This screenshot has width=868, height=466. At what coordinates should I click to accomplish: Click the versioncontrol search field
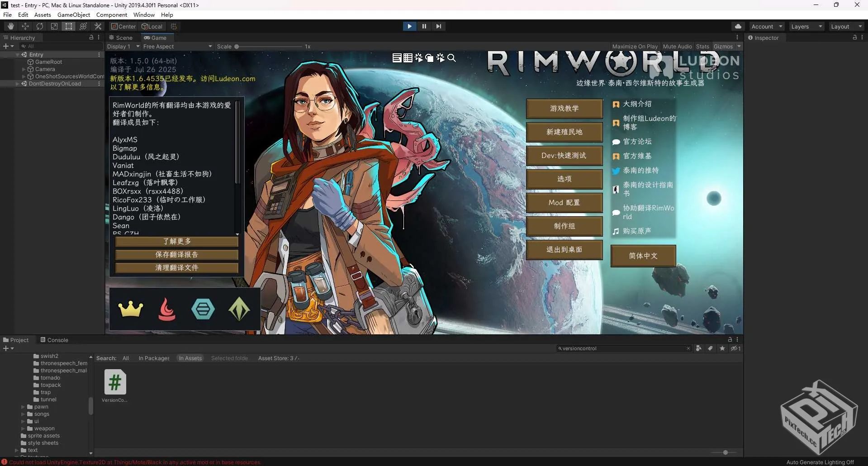[622, 348]
